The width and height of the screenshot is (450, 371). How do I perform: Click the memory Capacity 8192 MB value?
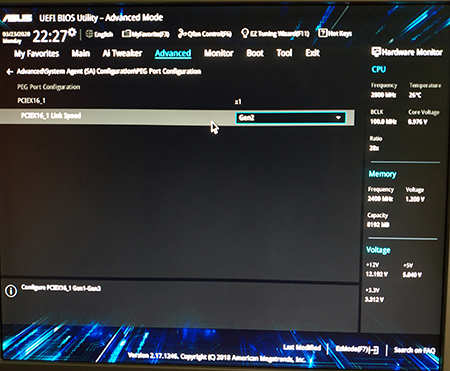click(378, 225)
